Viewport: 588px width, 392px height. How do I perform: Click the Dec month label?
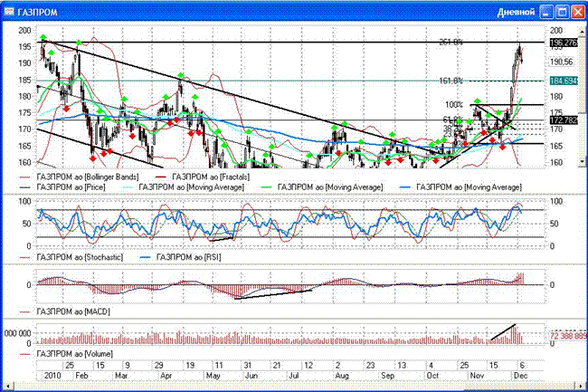[520, 376]
